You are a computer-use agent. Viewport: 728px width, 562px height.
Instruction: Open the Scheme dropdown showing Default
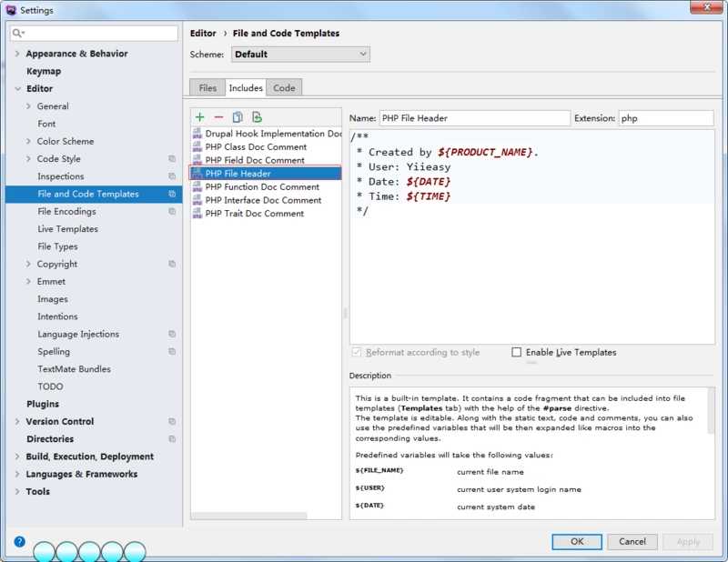300,55
